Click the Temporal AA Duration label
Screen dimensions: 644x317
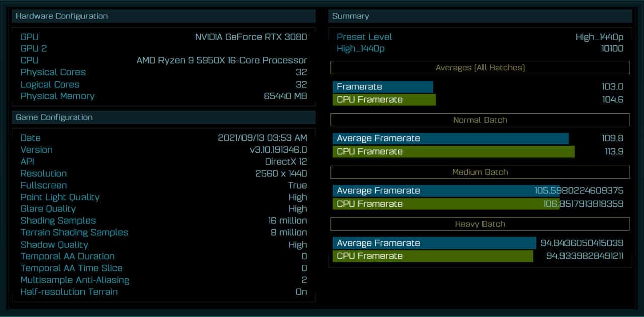(x=67, y=257)
